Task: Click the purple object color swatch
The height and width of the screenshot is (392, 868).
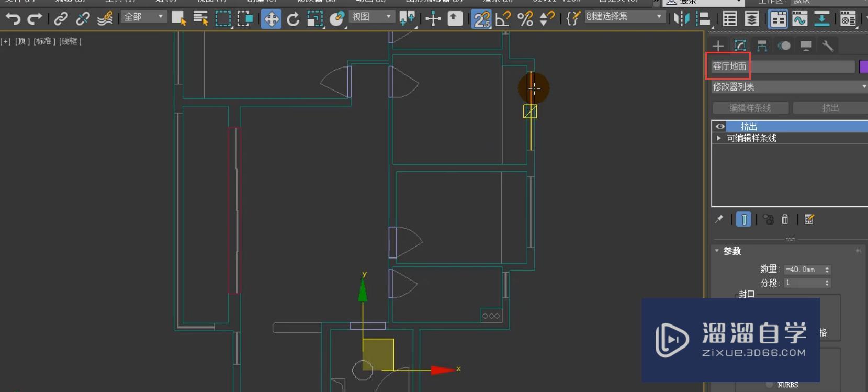Action: 863,66
